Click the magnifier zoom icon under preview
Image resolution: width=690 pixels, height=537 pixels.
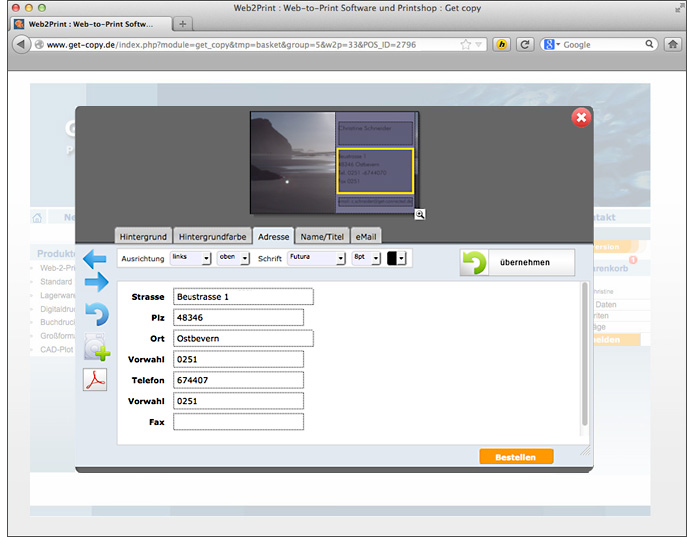tap(420, 214)
